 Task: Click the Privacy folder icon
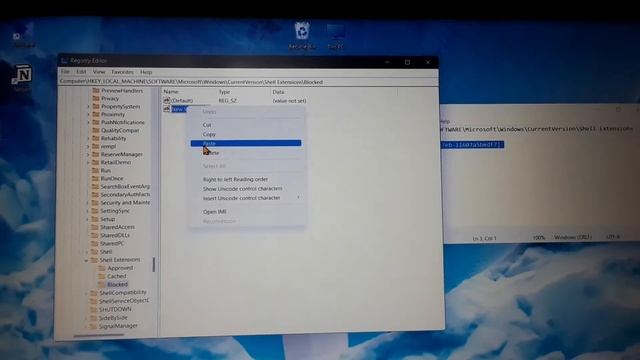click(x=96, y=98)
